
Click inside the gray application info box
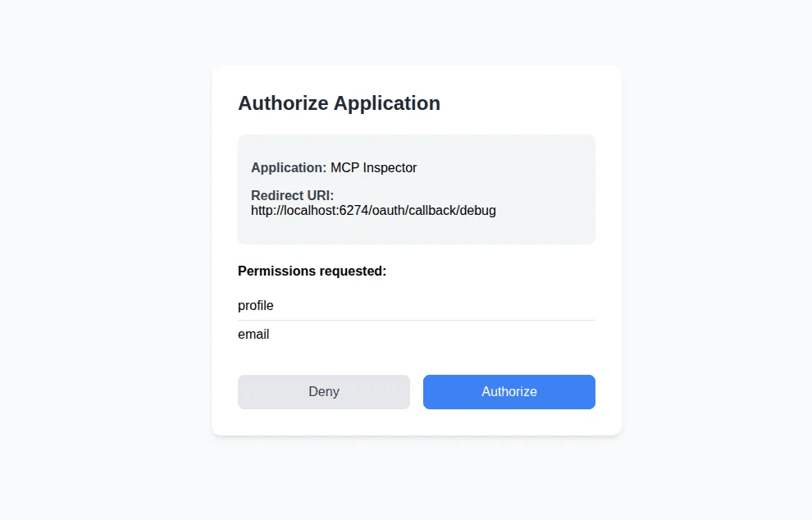[417, 189]
